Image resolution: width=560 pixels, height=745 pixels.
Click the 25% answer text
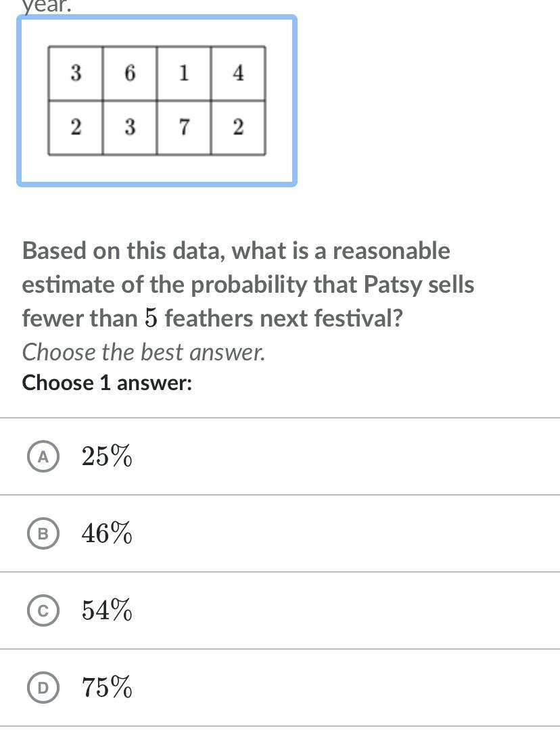point(107,457)
